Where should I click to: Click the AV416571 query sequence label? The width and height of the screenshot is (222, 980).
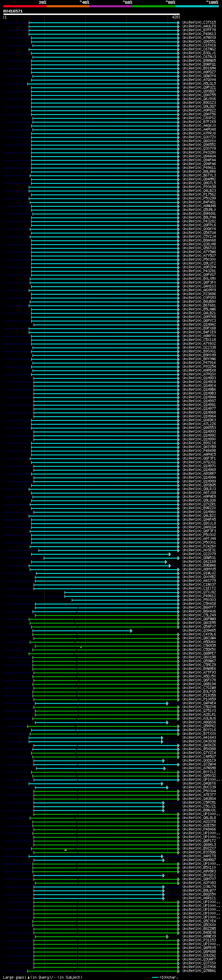tap(13, 11)
